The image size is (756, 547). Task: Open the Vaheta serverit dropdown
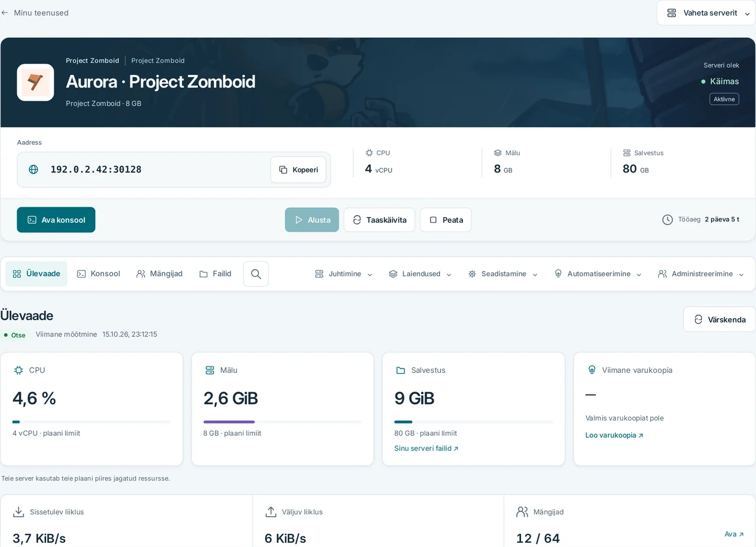(x=706, y=13)
